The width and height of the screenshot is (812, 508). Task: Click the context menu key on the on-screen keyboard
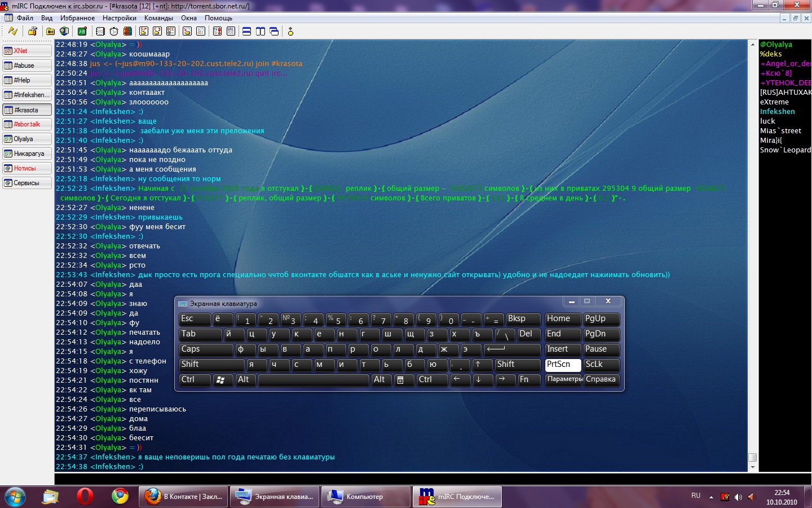pyautogui.click(x=403, y=380)
